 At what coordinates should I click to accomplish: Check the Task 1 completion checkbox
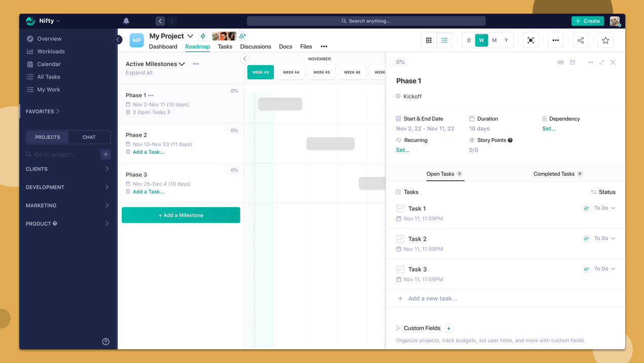(400, 208)
